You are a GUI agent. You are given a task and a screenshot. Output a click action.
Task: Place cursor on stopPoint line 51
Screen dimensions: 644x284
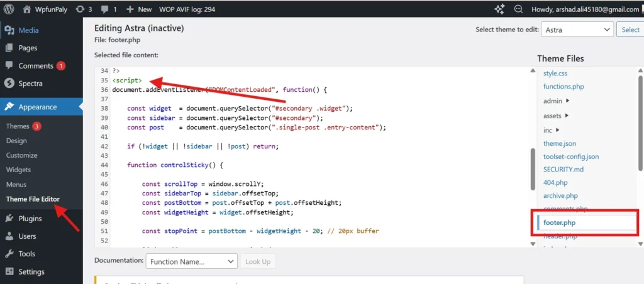coord(260,231)
